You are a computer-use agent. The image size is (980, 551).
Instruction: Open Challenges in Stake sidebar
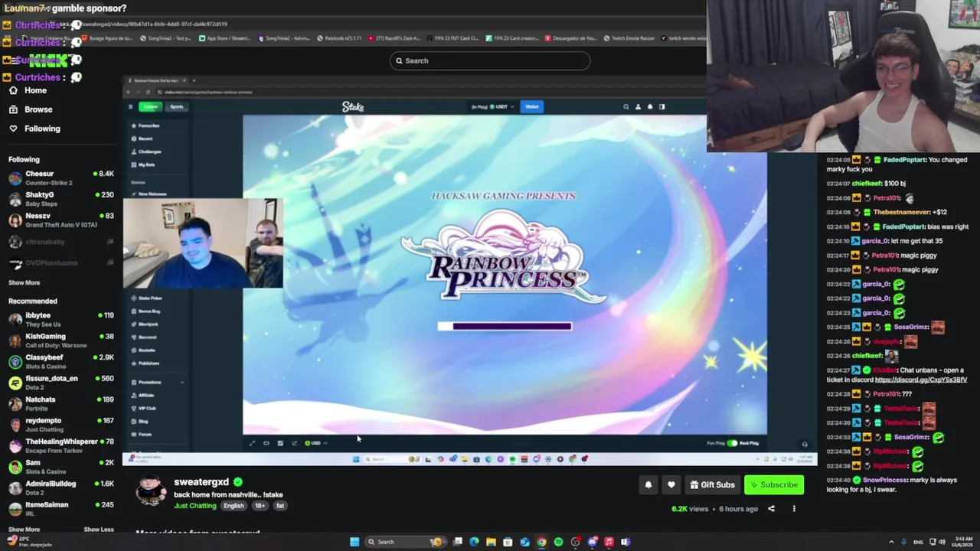click(x=147, y=152)
